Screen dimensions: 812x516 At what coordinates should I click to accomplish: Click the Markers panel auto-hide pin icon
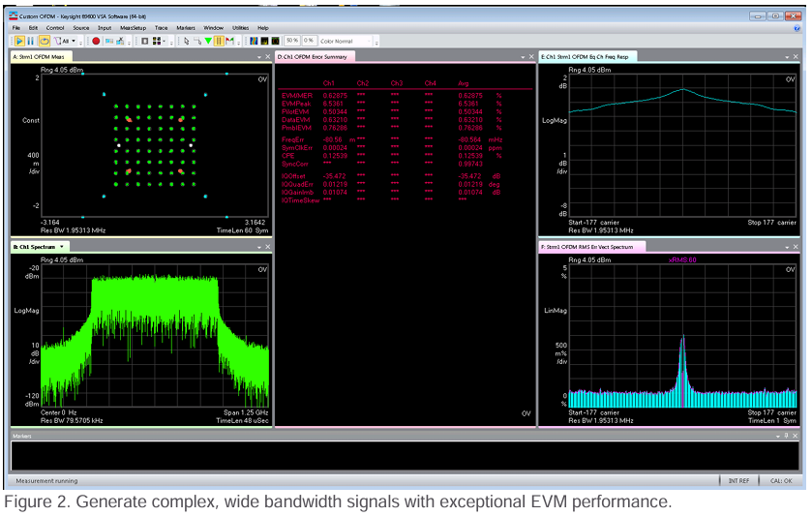[x=786, y=437]
